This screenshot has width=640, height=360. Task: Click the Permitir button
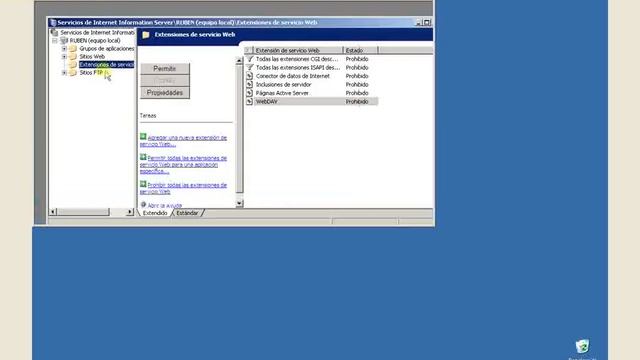click(165, 69)
